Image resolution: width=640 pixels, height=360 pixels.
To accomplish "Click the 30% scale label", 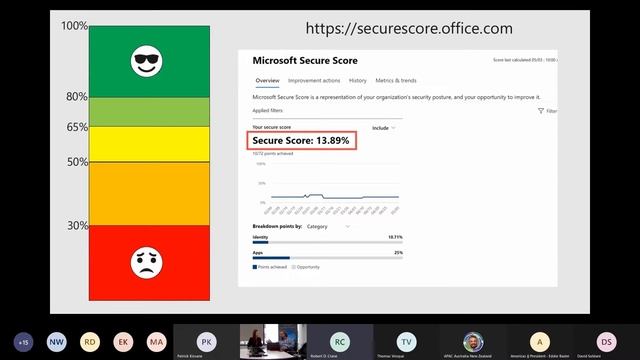I will pos(78,225).
